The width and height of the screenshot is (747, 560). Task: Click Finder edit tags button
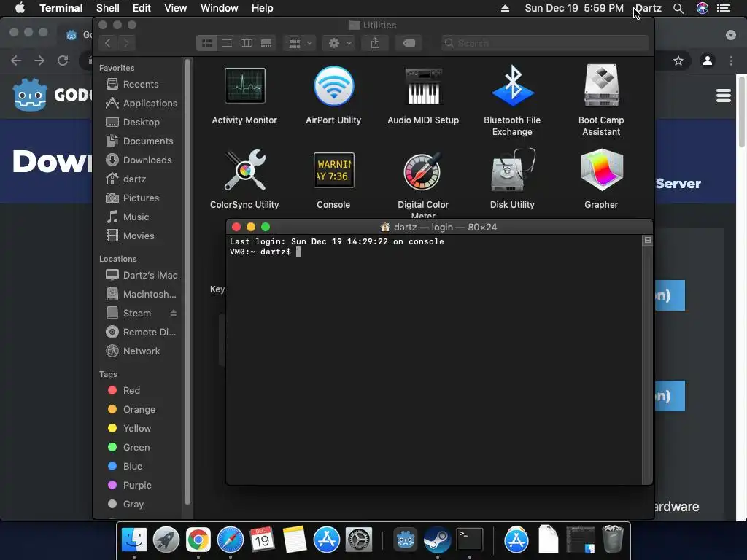[x=409, y=43]
